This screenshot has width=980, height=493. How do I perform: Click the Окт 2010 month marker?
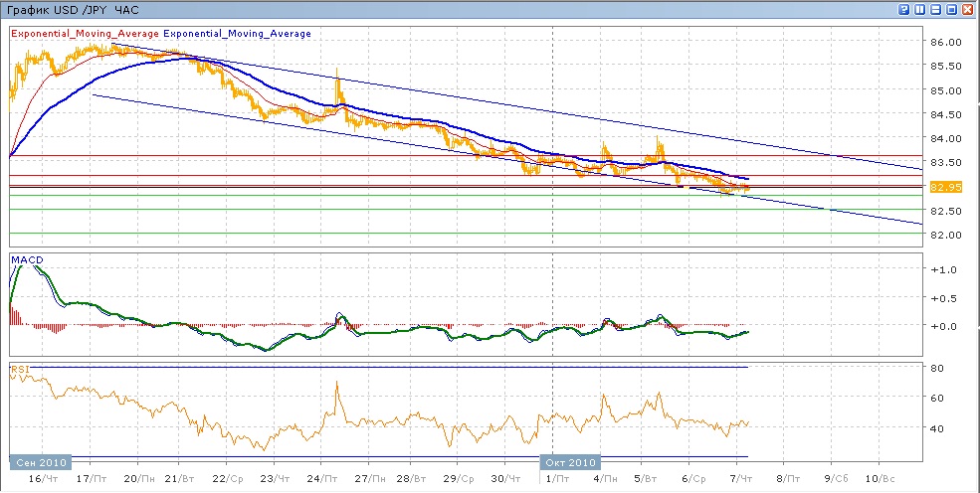(x=569, y=462)
